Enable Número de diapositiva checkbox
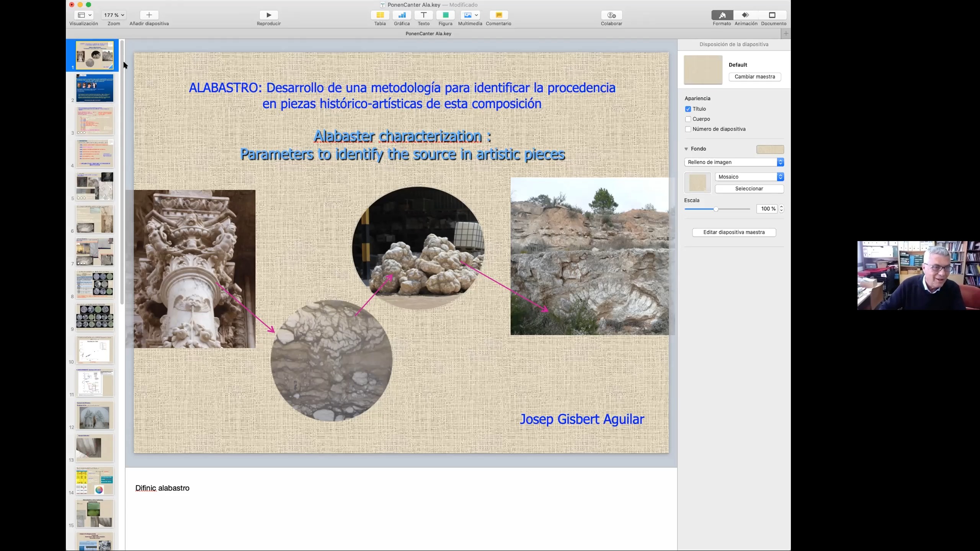 688,129
